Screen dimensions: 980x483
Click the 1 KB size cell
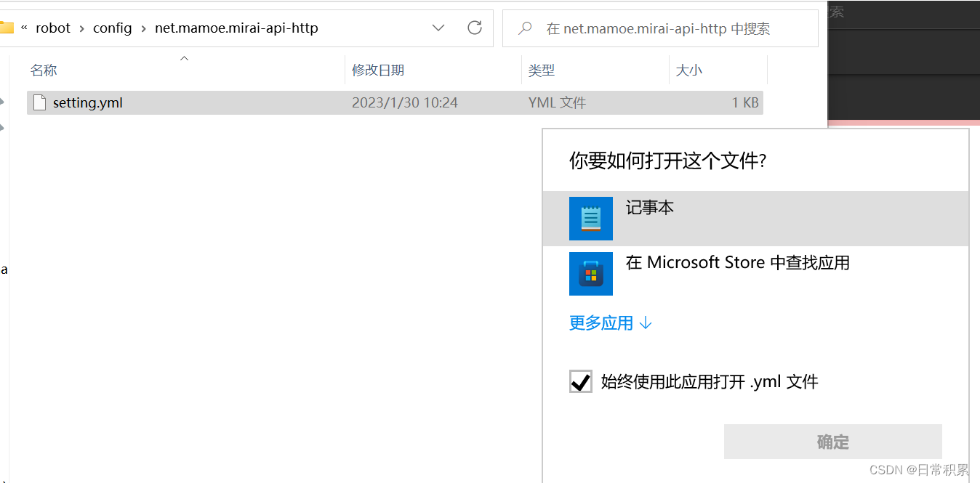point(745,102)
